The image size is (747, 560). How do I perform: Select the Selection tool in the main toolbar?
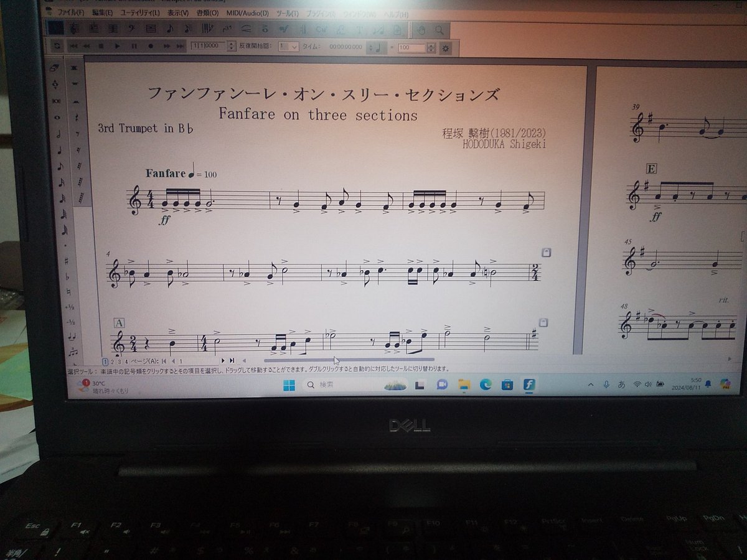[x=55, y=29]
